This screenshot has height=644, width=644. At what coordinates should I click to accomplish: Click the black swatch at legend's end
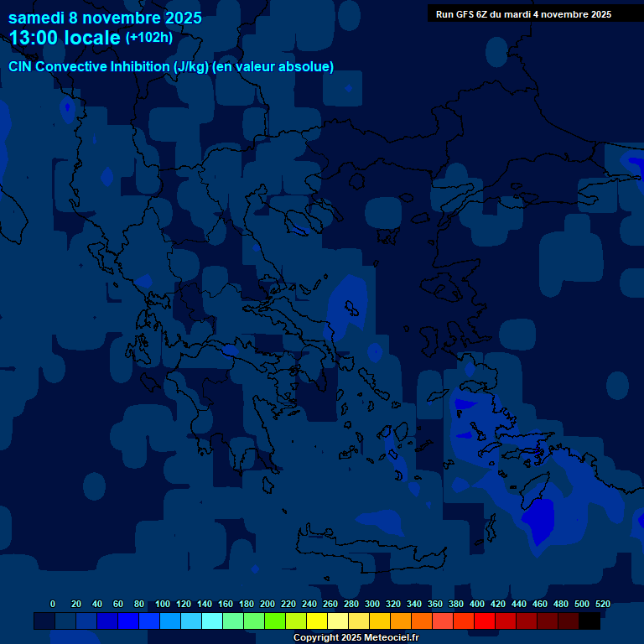(589, 621)
